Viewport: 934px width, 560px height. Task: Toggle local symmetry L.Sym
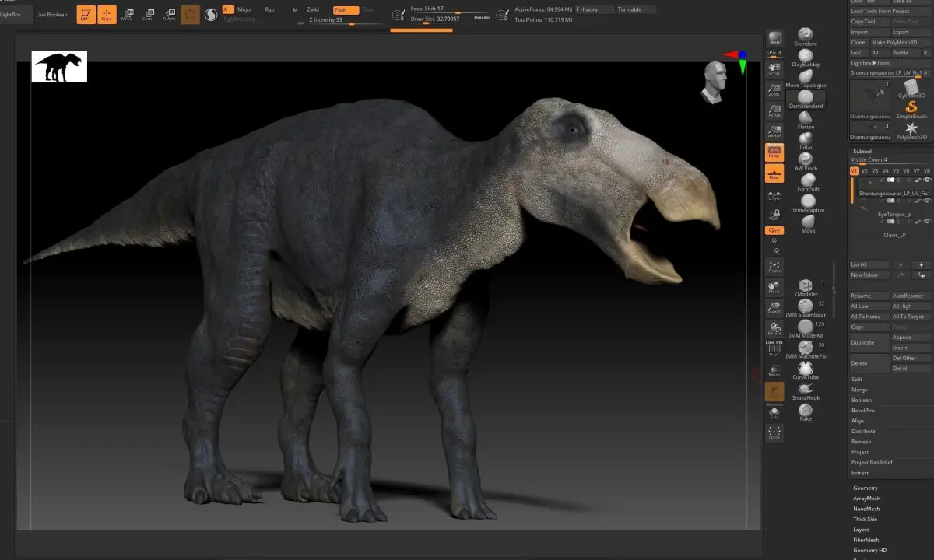(774, 194)
